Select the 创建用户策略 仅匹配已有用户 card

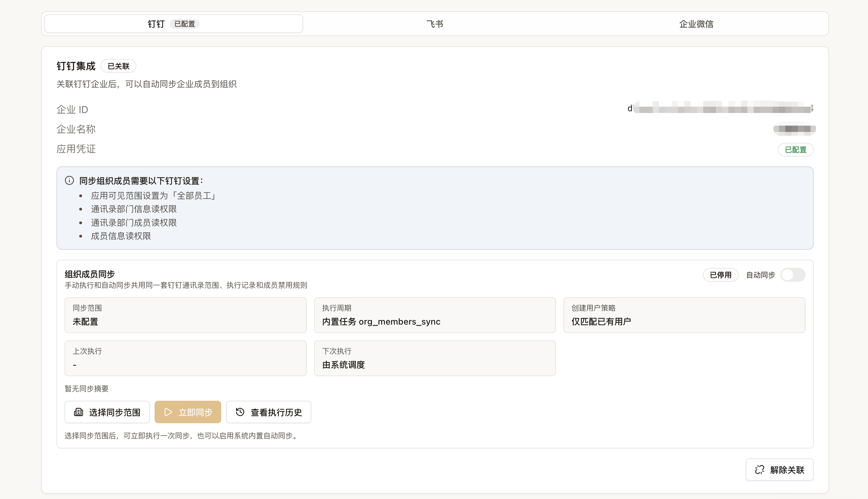tap(684, 315)
